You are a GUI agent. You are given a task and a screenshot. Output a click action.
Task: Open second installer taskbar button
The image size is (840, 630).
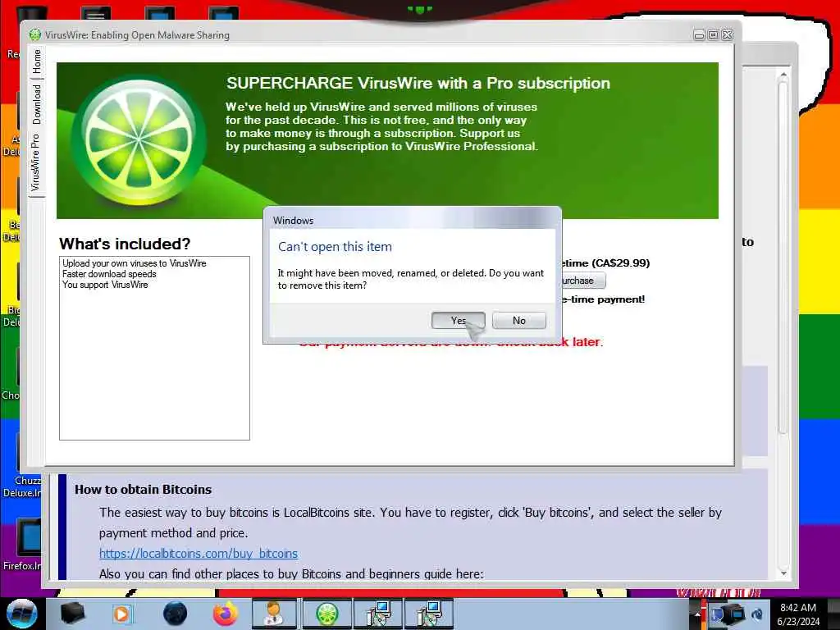[x=429, y=614]
